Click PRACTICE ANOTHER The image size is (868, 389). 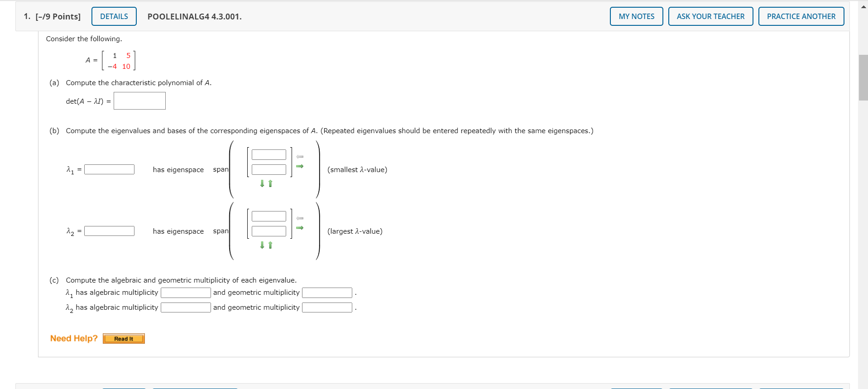click(801, 16)
